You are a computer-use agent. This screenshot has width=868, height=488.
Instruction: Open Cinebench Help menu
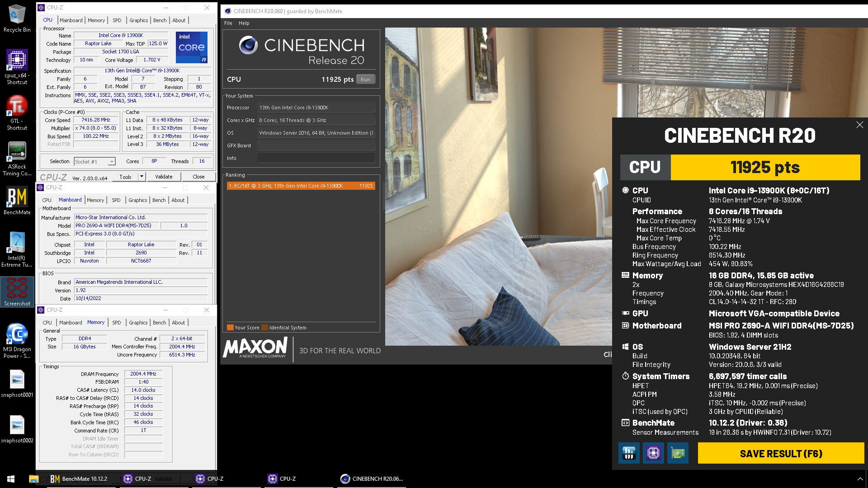[x=244, y=23]
